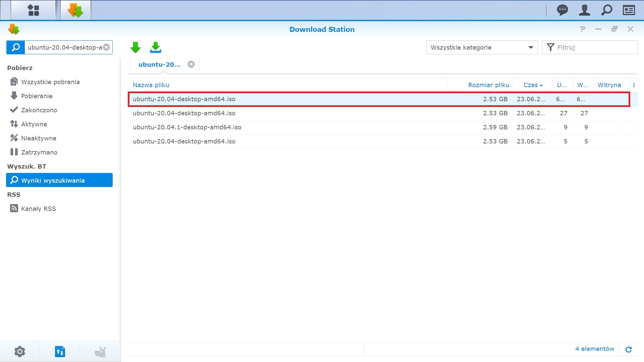The image size is (644, 362).
Task: Click the download-to-destination arrow icon
Action: [155, 47]
